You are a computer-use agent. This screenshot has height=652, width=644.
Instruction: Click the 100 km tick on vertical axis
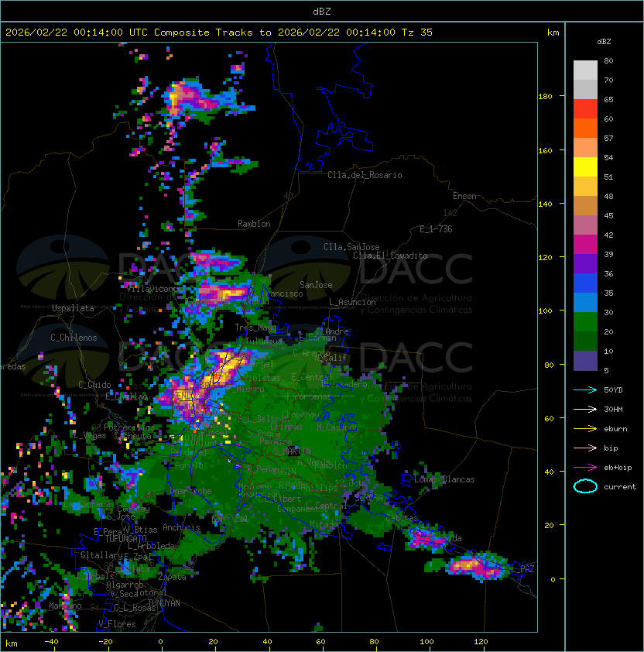pos(545,311)
